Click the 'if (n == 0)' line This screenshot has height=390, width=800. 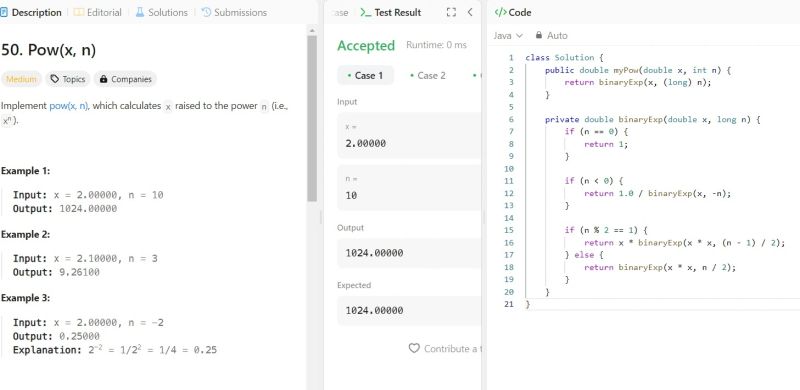(596, 132)
